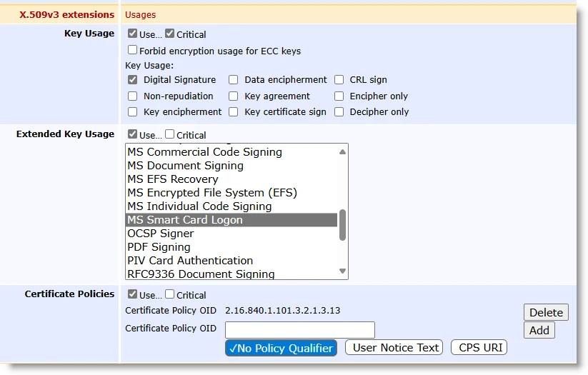This screenshot has width=588, height=375.
Task: Toggle the Key Usage 'Use...' checkbox
Action: [x=132, y=34]
